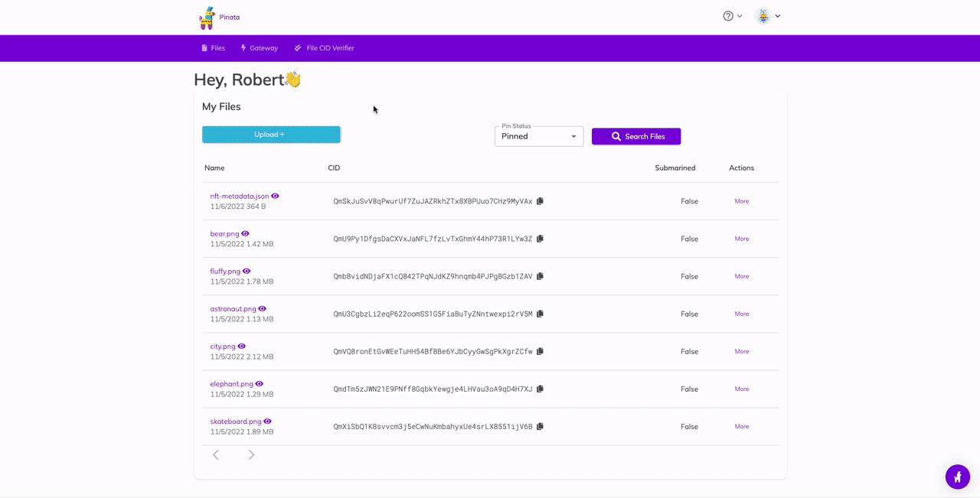Image resolution: width=980 pixels, height=498 pixels.
Task: Open the More actions for fluffy.png
Action: 741,276
